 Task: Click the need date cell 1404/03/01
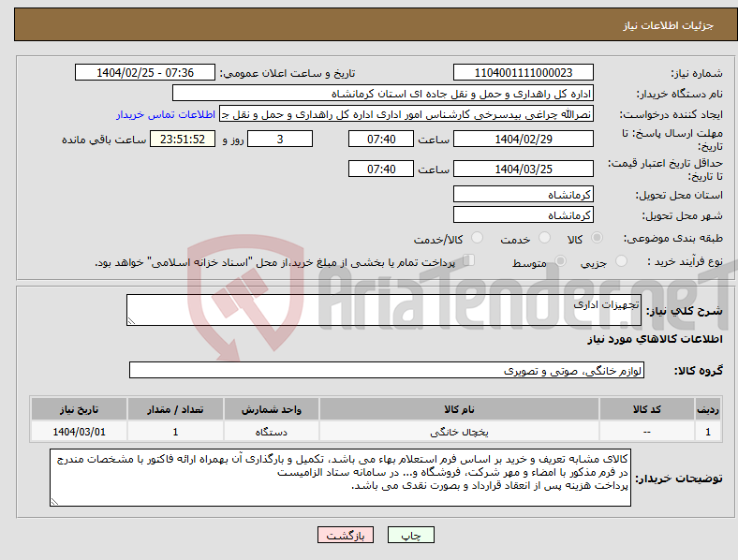coord(79,432)
